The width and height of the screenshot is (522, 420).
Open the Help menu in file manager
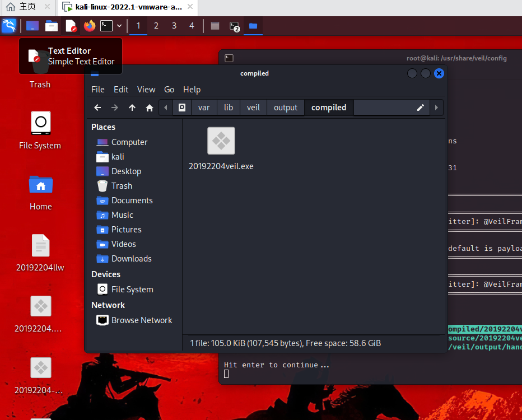(192, 90)
